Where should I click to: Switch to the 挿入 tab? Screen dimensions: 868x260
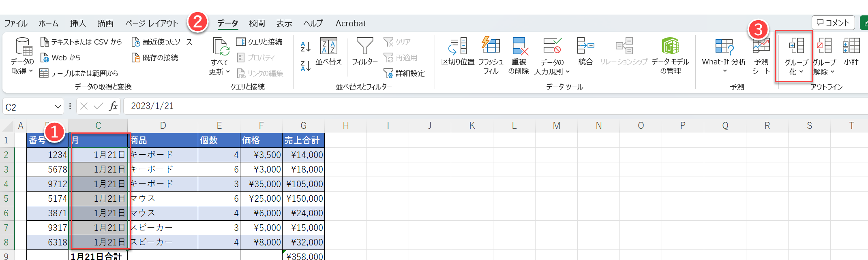(78, 23)
